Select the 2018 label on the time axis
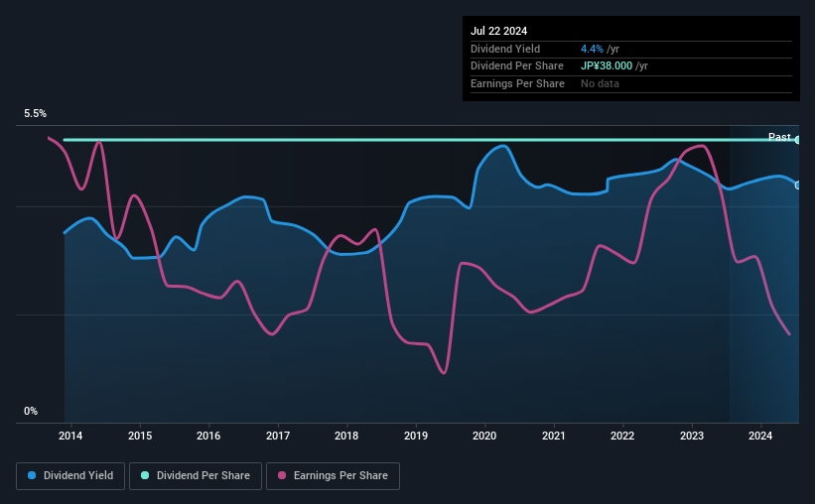Image resolution: width=815 pixels, height=504 pixels. (x=346, y=436)
